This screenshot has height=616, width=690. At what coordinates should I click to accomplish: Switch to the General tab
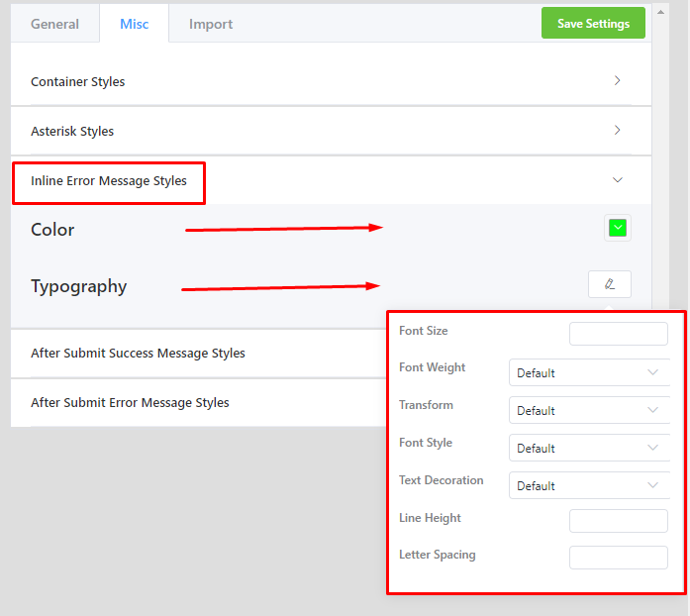(x=54, y=24)
